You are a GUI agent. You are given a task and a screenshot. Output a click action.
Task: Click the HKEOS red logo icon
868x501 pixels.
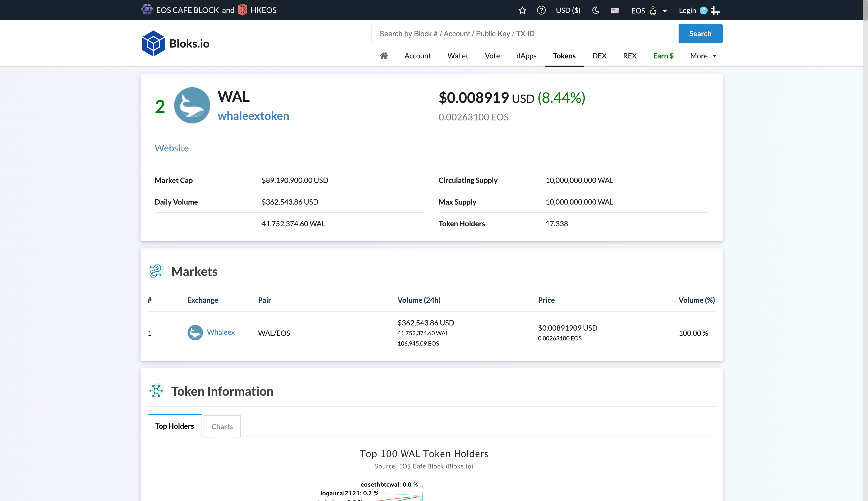pos(242,10)
